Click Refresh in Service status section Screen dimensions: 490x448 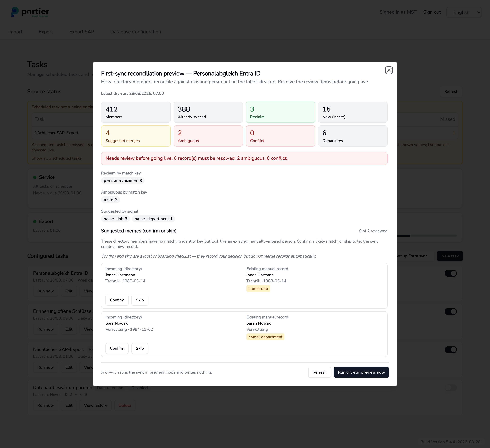[x=451, y=91]
